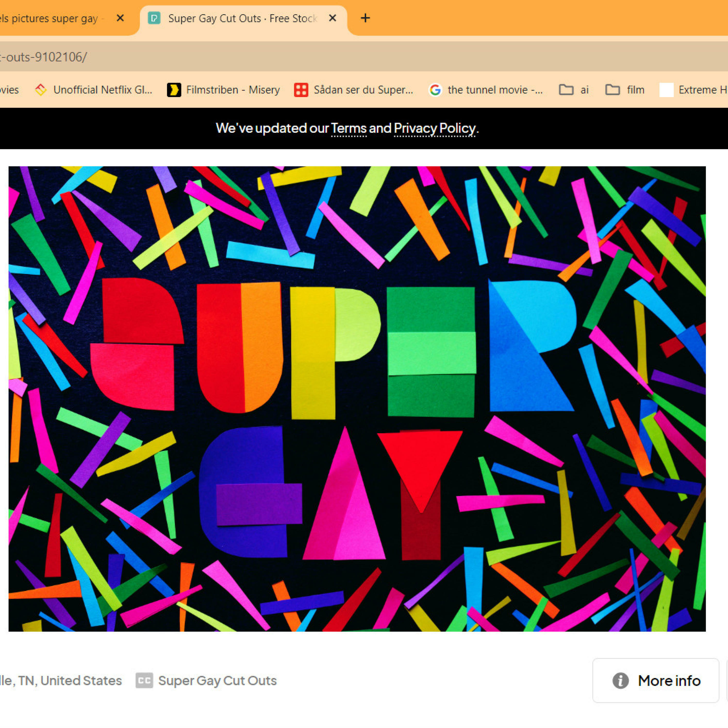Close the Super Gay Cut Outs tab

(332, 18)
